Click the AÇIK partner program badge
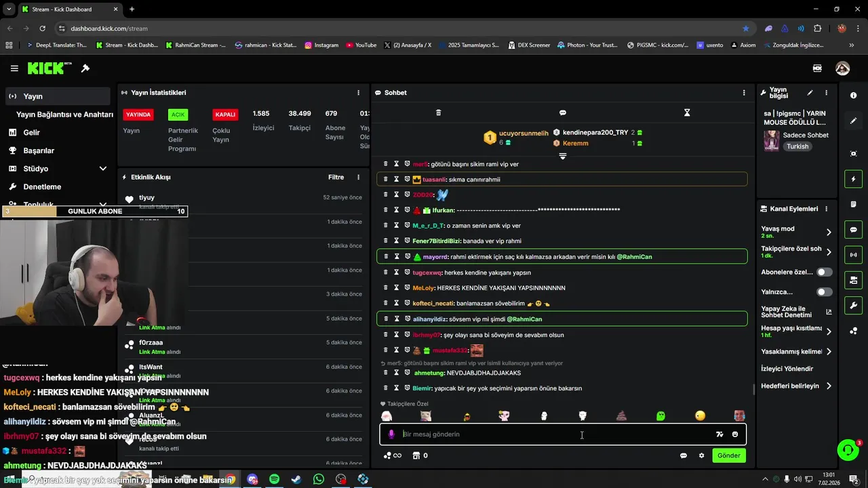The width and height of the screenshot is (868, 488). point(178,115)
